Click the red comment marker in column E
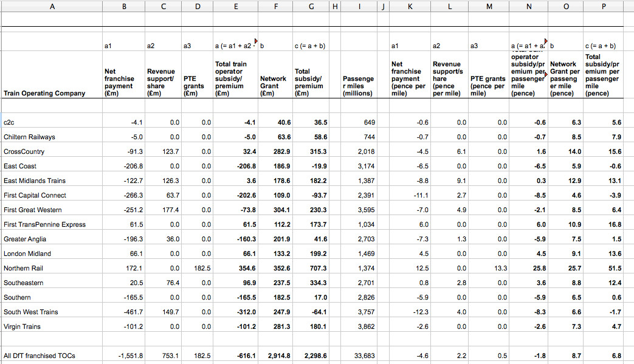The width and height of the screenshot is (634, 364). point(256,41)
